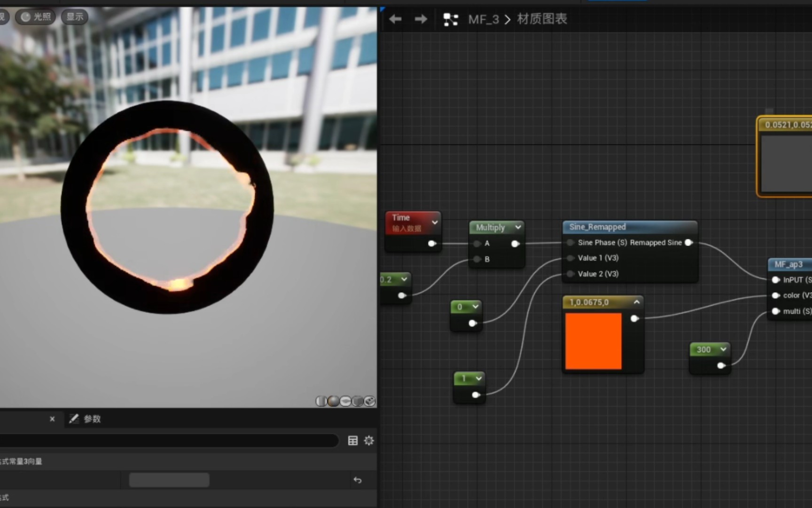Click the 300 constant node output pin
This screenshot has height=508, width=812.
click(x=721, y=365)
